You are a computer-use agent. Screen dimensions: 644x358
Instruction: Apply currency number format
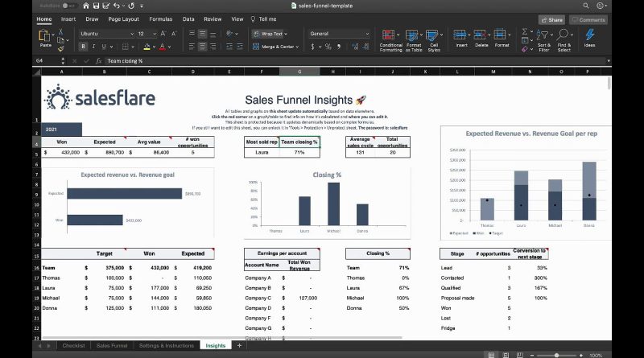tap(312, 47)
